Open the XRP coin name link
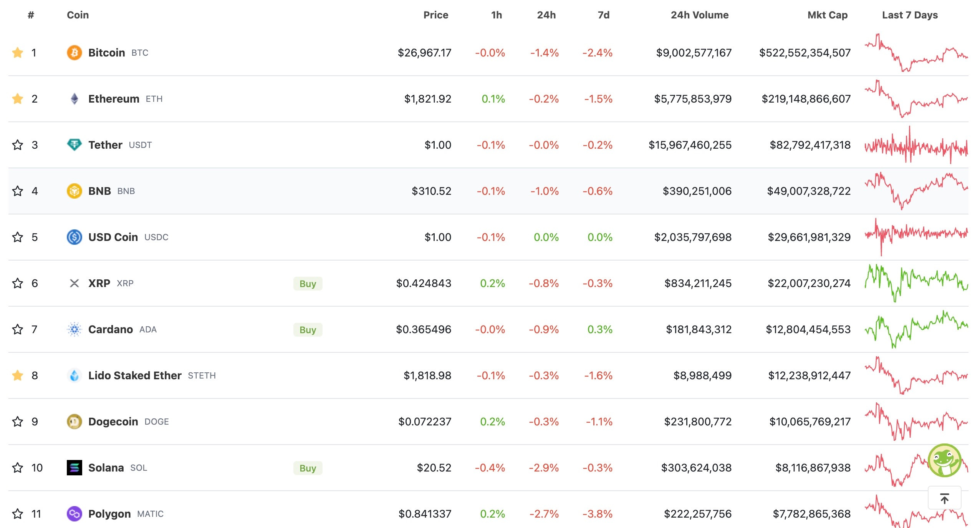The height and width of the screenshot is (528, 980). (x=99, y=283)
